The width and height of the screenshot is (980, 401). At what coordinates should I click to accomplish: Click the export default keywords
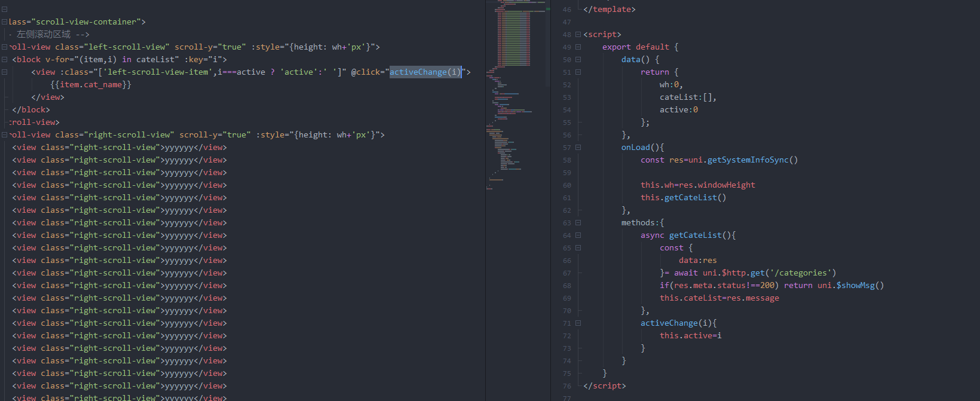coord(636,47)
